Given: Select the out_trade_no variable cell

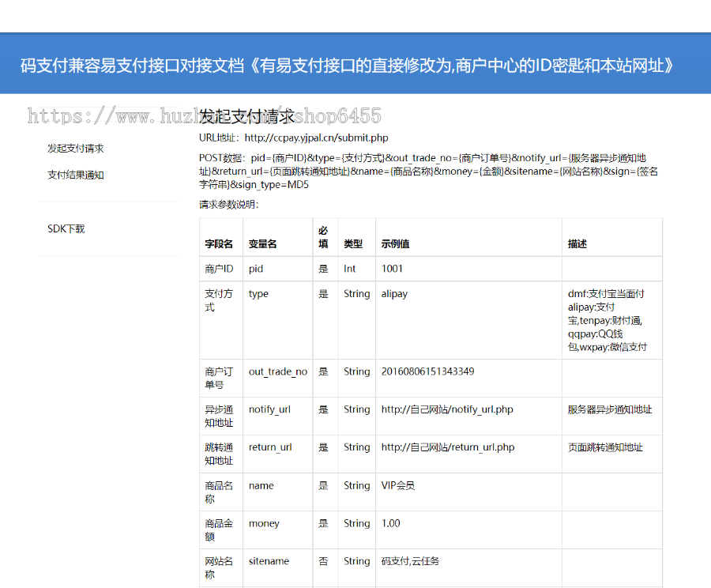Looking at the screenshot, I should 278,372.
